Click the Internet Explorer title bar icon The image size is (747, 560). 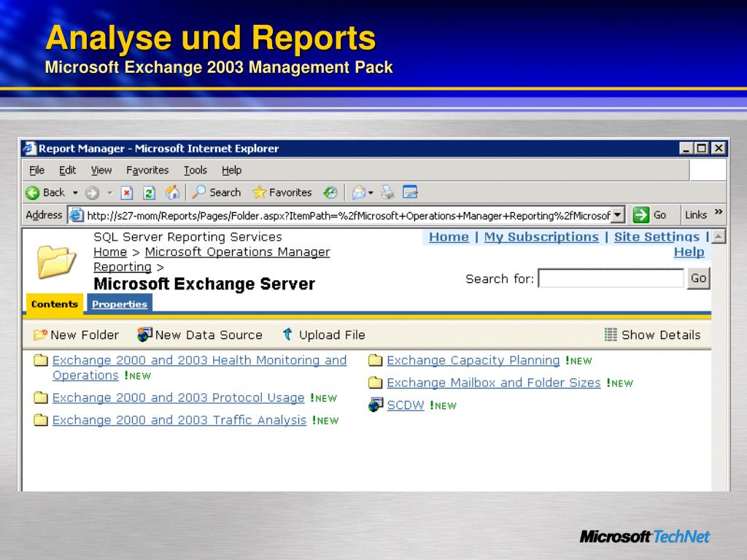(x=30, y=148)
